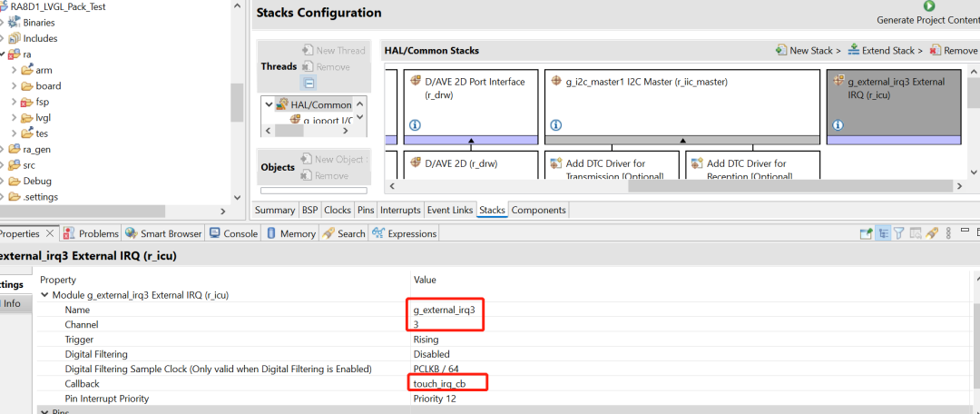Select the Trigger value Rising field
Viewport: 980px width, 414px height.
point(426,340)
